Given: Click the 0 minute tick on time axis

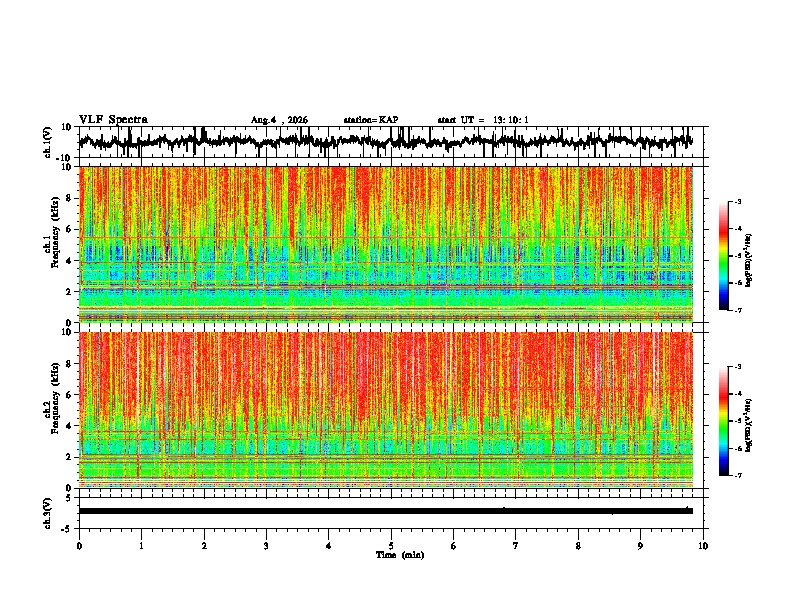Looking at the screenshot, I should coord(79,546).
